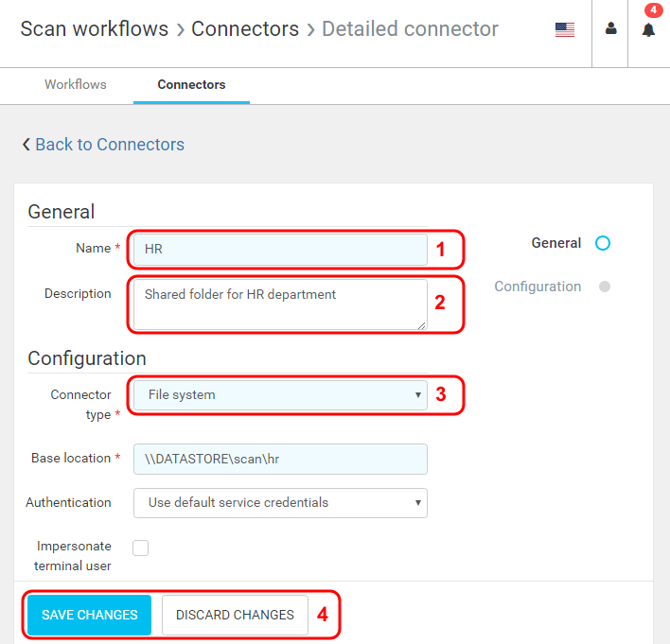This screenshot has height=644, width=670.
Task: Click the Base location input field
Action: point(280,459)
